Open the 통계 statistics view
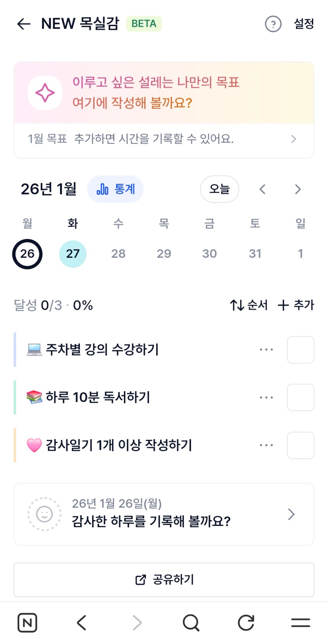Viewport: 328px width, 644px height. pos(115,189)
